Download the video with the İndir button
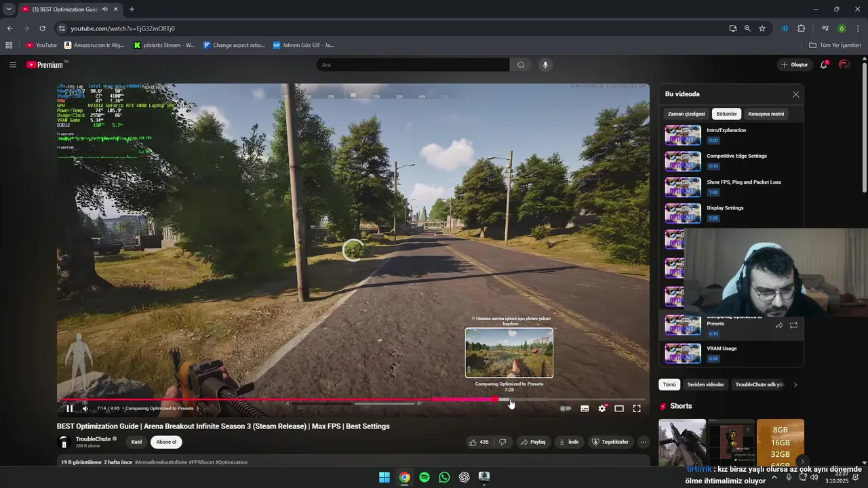This screenshot has width=868, height=488. point(569,442)
